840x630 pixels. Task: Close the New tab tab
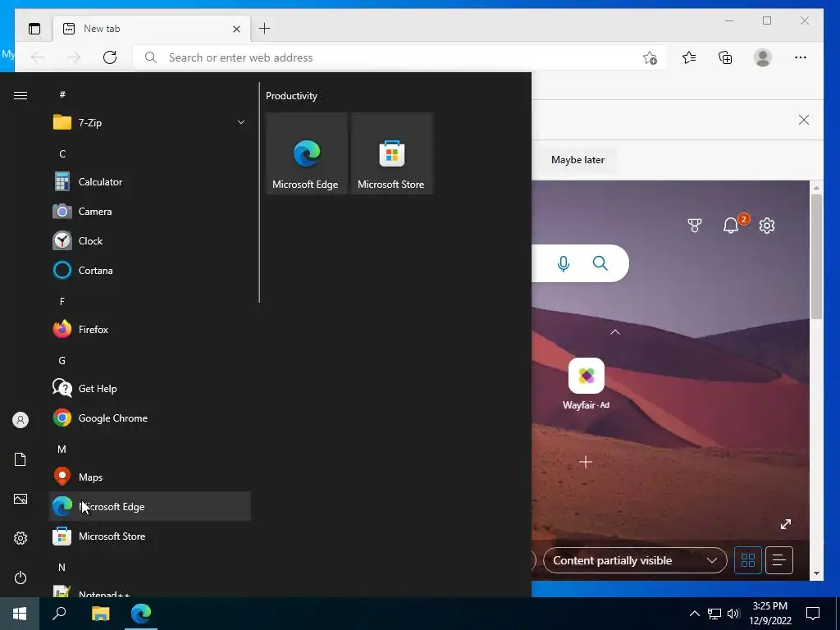pyautogui.click(x=236, y=29)
